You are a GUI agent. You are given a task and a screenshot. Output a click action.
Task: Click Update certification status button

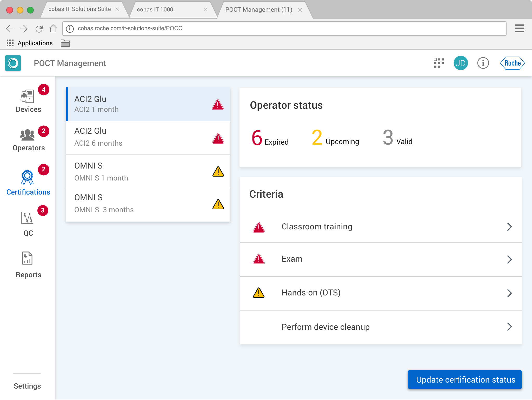[x=465, y=380]
